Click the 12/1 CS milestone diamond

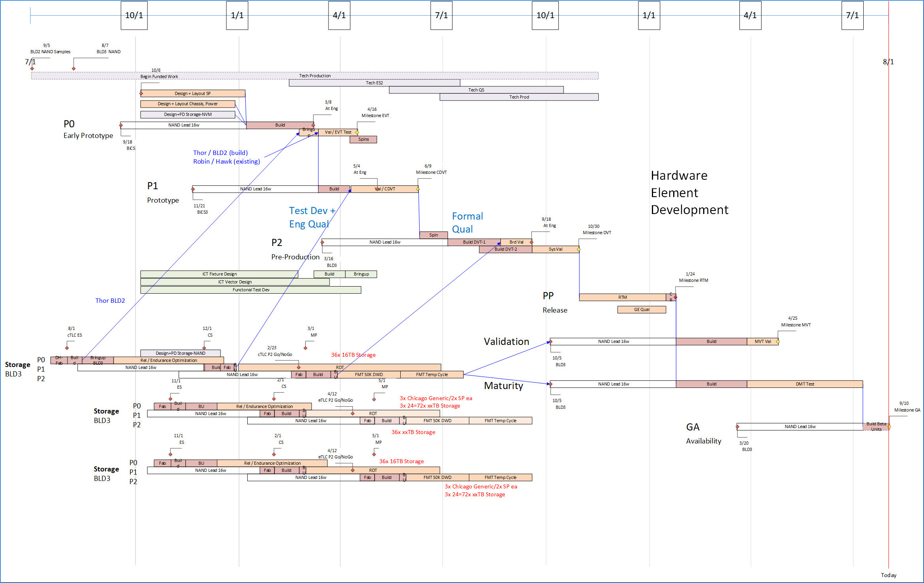click(x=204, y=348)
